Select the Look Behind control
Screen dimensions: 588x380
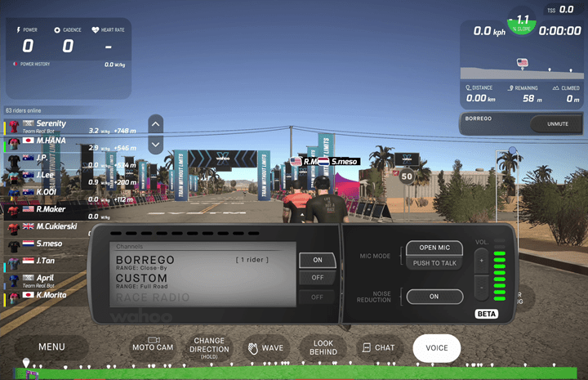(323, 348)
